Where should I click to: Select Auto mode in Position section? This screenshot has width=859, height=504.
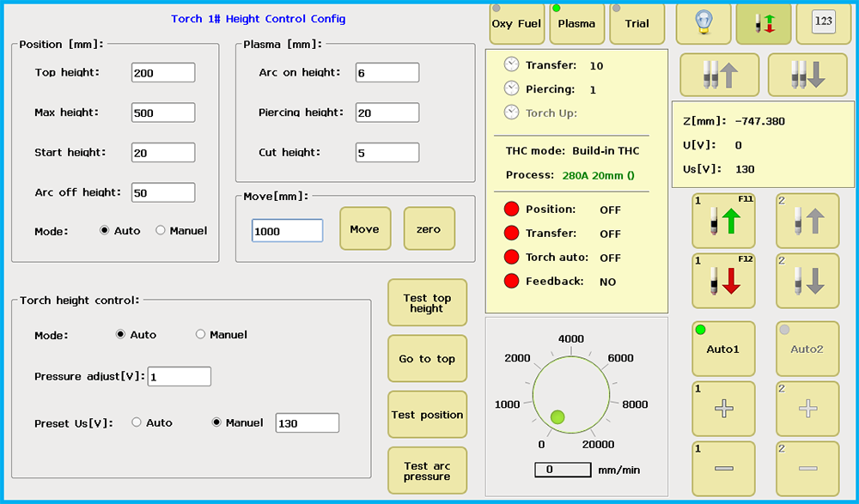point(104,231)
